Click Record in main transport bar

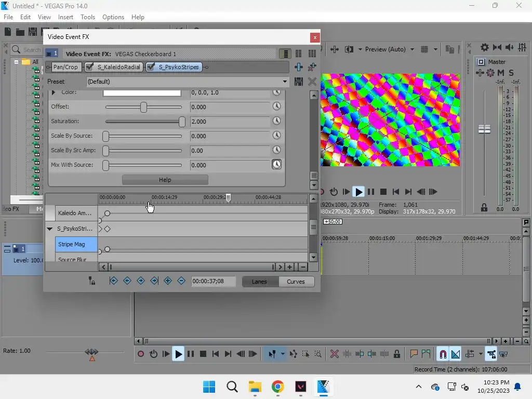[141, 354]
